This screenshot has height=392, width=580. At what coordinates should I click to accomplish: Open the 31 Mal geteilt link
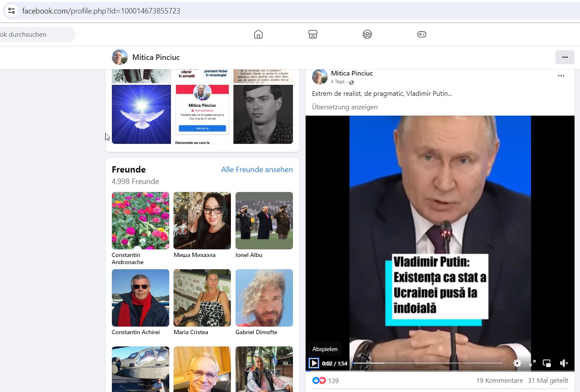point(548,380)
